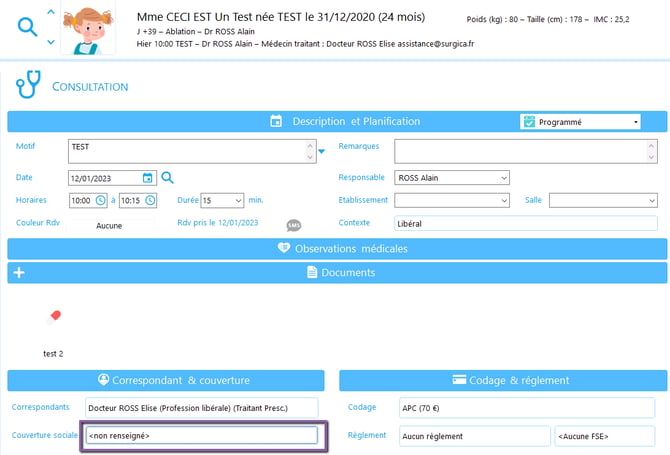The width and height of the screenshot is (670, 455).
Task: Click the patient search magnifier icon
Action: [27, 27]
